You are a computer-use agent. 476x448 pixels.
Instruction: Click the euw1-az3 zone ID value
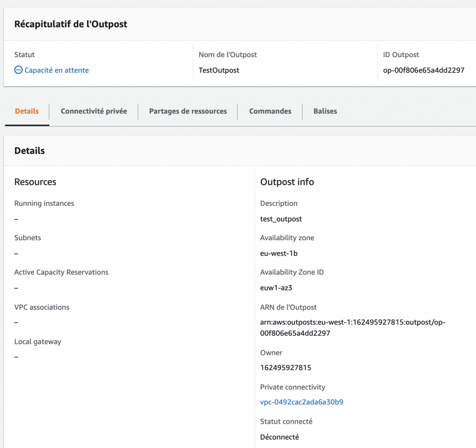coord(276,288)
